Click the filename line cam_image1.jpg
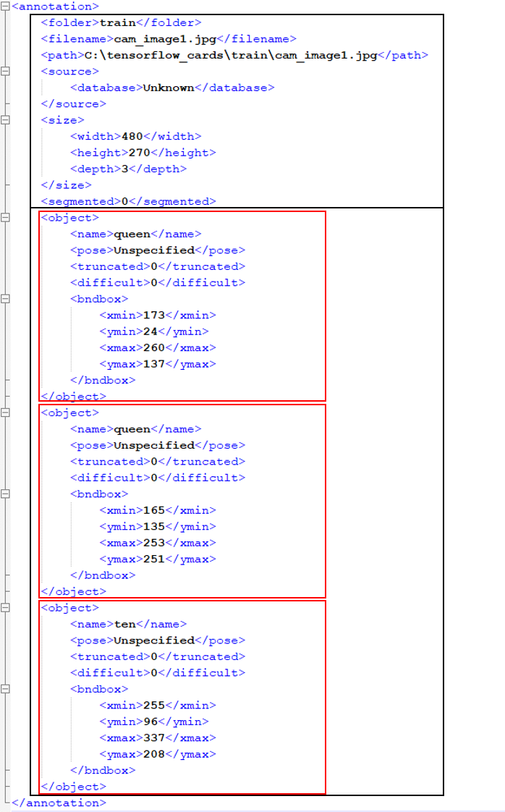The height and width of the screenshot is (812, 505). (169, 39)
